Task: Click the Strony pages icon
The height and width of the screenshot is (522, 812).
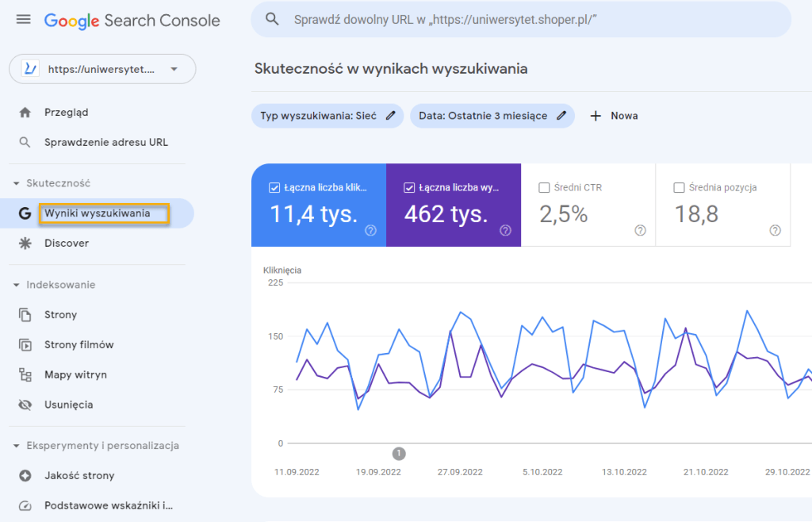Action: 25,315
